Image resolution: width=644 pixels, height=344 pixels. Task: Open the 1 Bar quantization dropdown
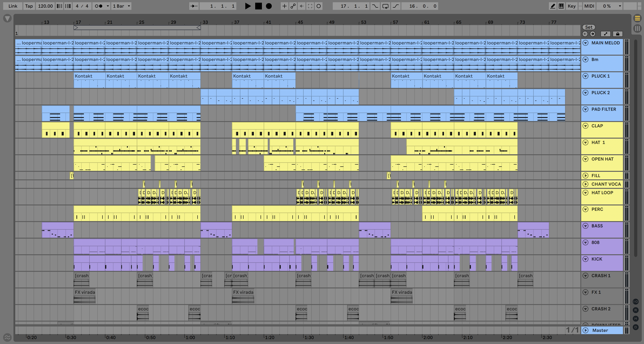pyautogui.click(x=121, y=6)
